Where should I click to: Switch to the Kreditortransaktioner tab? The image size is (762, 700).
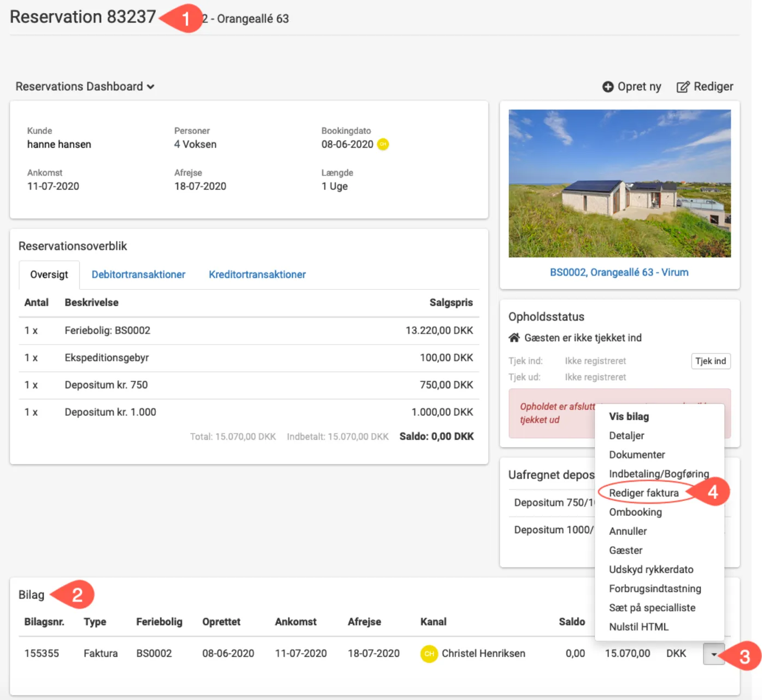coord(257,275)
